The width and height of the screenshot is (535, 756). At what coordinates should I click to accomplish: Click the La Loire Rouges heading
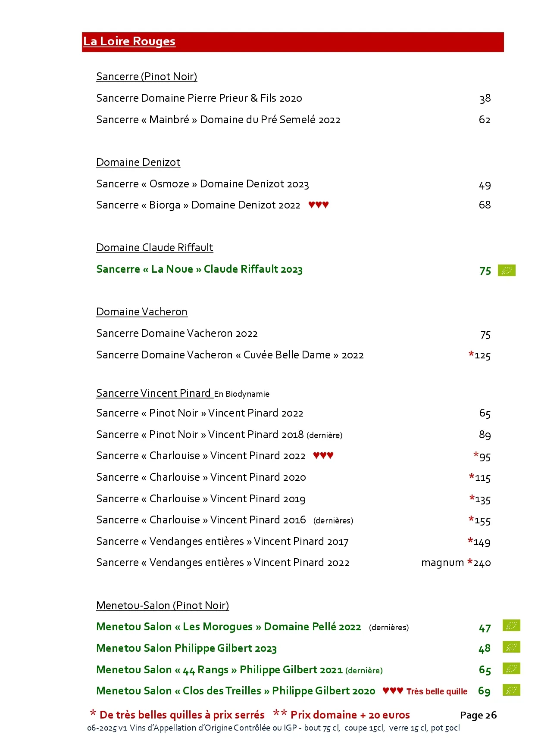(129, 41)
